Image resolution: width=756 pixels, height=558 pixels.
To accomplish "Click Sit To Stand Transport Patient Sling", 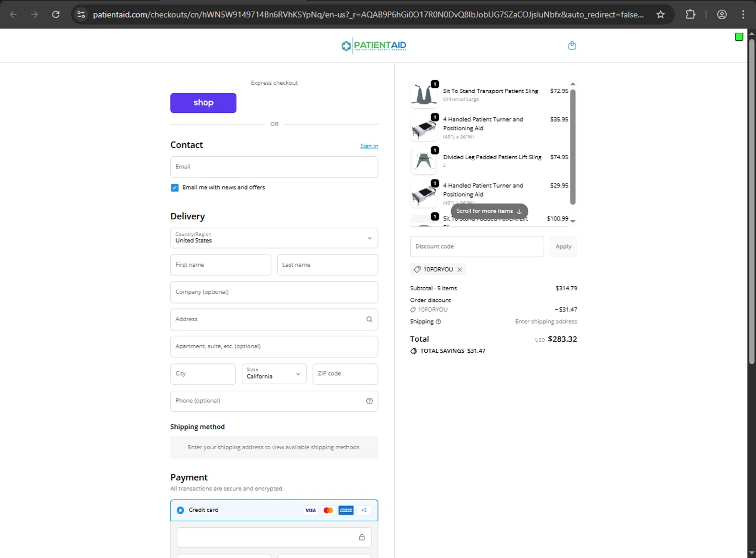I will tap(490, 91).
